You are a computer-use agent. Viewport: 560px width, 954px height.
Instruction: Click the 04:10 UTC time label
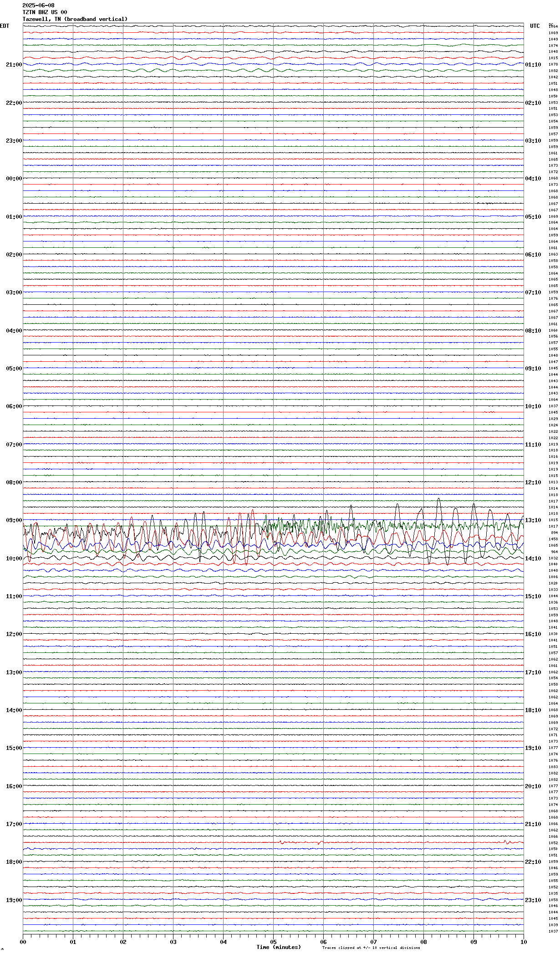click(x=533, y=179)
